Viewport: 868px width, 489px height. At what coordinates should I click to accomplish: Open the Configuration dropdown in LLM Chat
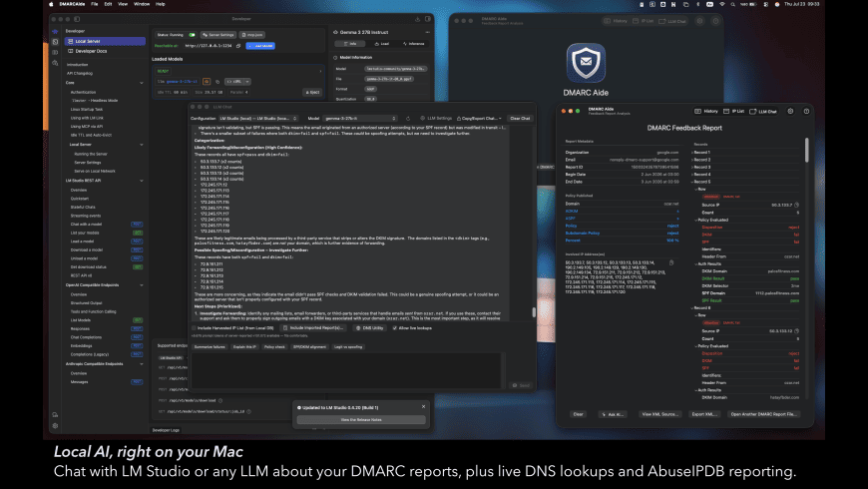point(258,119)
